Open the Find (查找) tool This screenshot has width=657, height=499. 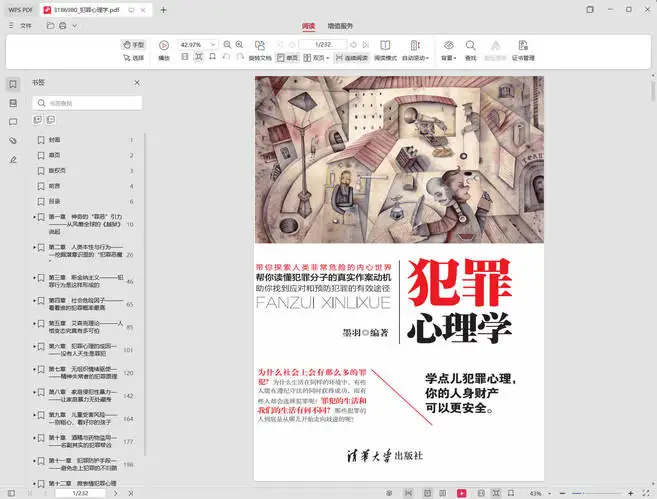pyautogui.click(x=470, y=46)
